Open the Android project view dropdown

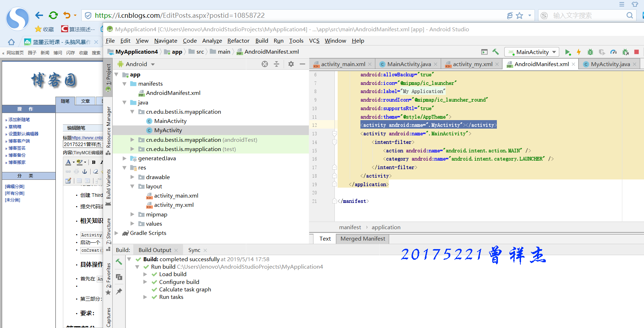pos(136,64)
